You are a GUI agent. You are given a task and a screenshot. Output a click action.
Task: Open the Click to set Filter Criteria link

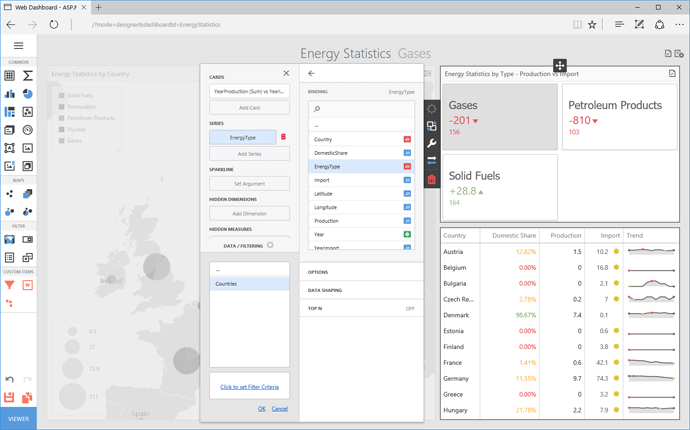[250, 387]
